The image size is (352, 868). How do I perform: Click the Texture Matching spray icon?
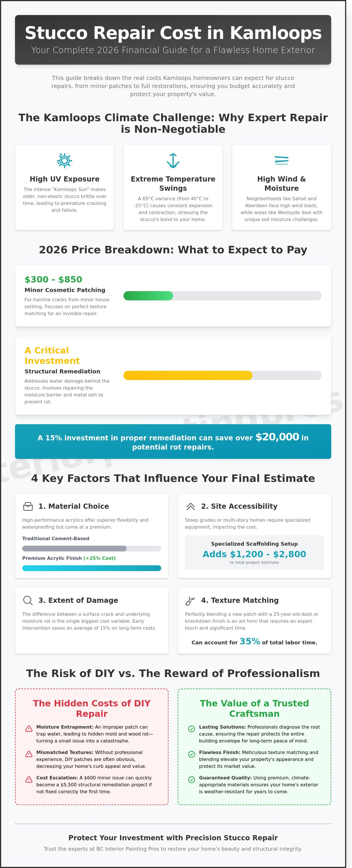tap(190, 601)
